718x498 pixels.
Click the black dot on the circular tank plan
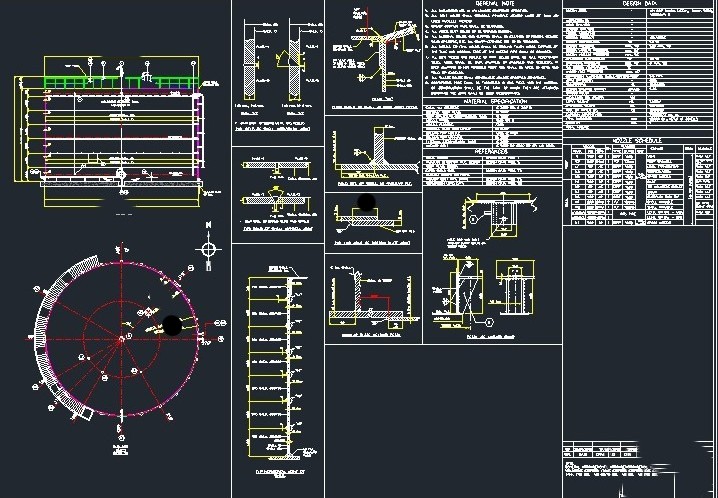[172, 325]
